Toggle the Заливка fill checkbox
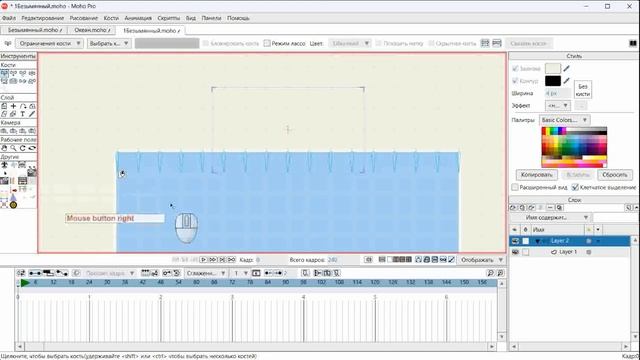The height and width of the screenshot is (360, 640). [515, 69]
